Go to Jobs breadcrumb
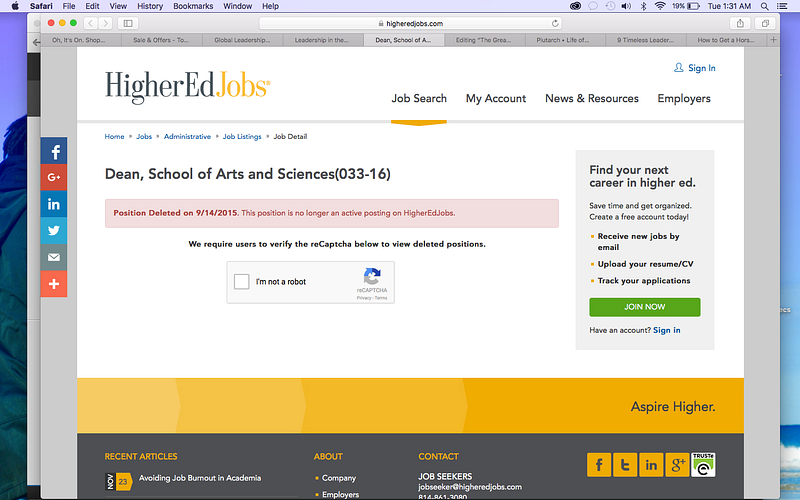Viewport: 800px width, 500px height. coord(144,136)
